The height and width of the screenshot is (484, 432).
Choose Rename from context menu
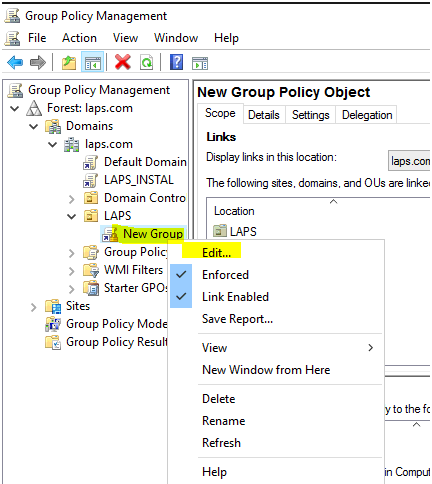click(276, 421)
